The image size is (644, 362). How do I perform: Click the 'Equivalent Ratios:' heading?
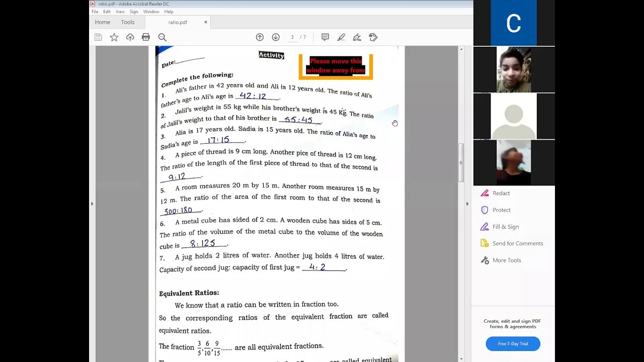189,293
